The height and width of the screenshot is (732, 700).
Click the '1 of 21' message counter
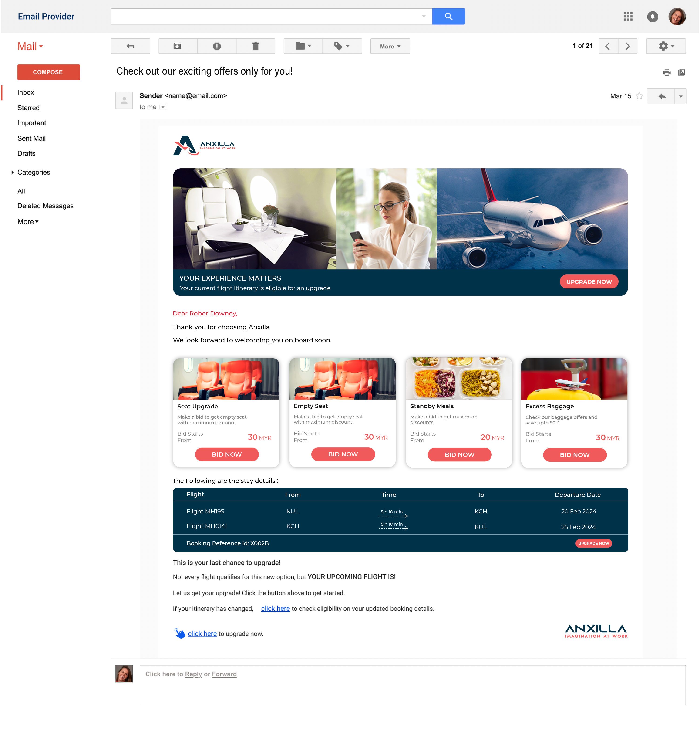point(582,46)
